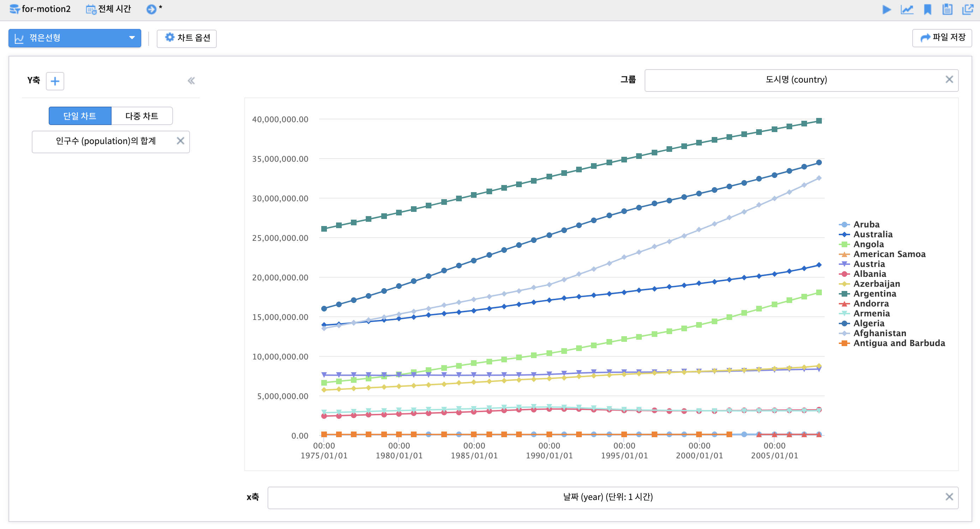Switch to the 다중 차트 tab
This screenshot has height=529, width=980.
[142, 116]
